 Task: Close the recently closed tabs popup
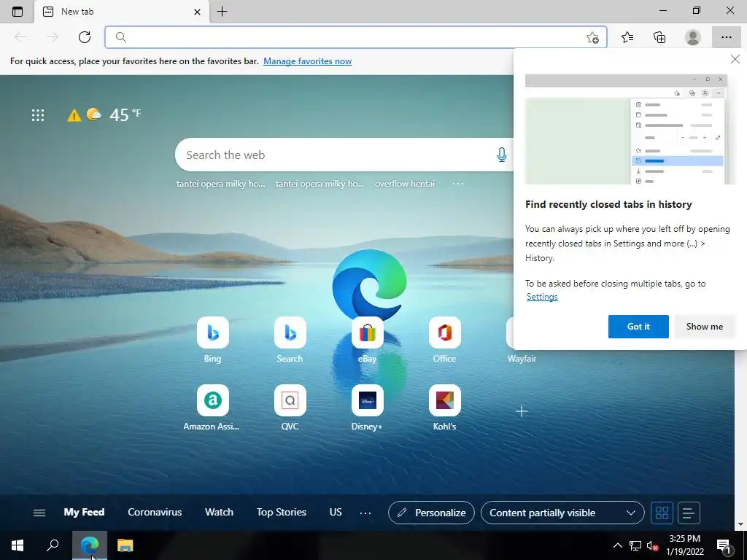tap(735, 59)
